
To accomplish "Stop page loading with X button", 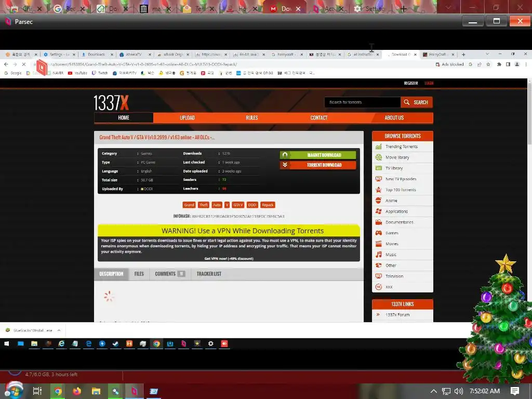I will click(24, 64).
